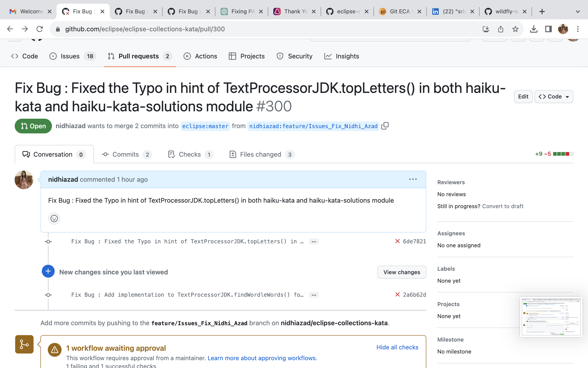Bookmark this page with the star icon
Viewport: 588px width, 368px height.
tap(515, 29)
